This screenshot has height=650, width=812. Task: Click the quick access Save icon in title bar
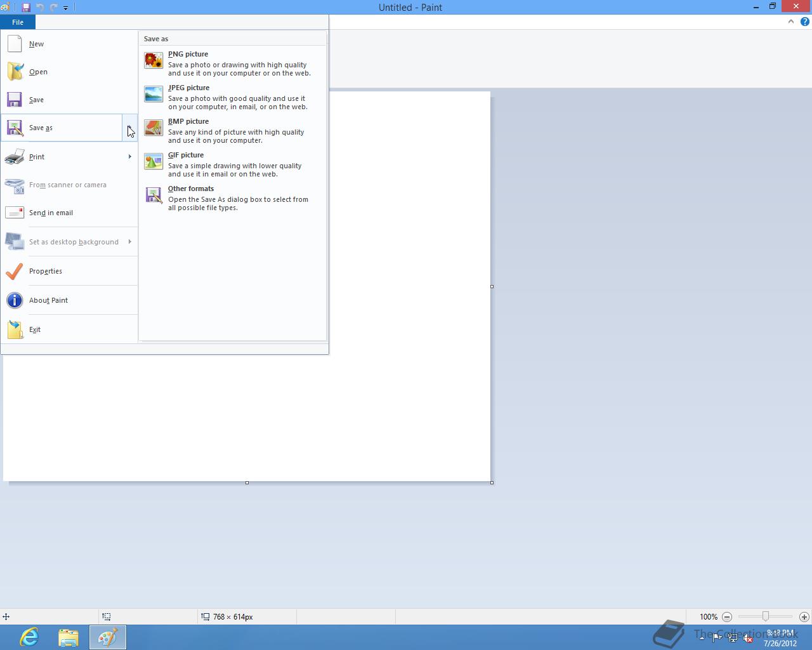tap(26, 8)
